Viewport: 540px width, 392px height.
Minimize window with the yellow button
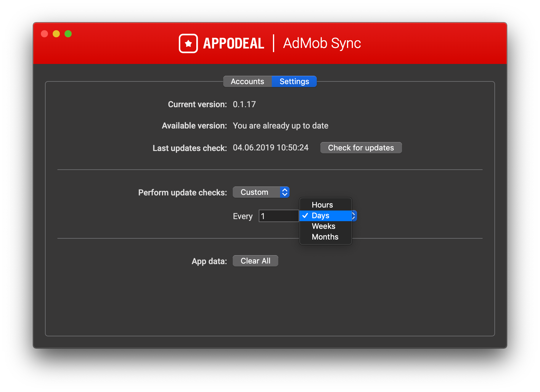pos(56,34)
